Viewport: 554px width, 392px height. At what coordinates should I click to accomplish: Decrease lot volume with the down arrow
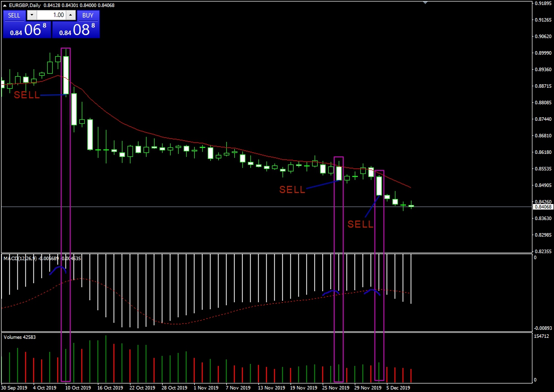point(30,16)
